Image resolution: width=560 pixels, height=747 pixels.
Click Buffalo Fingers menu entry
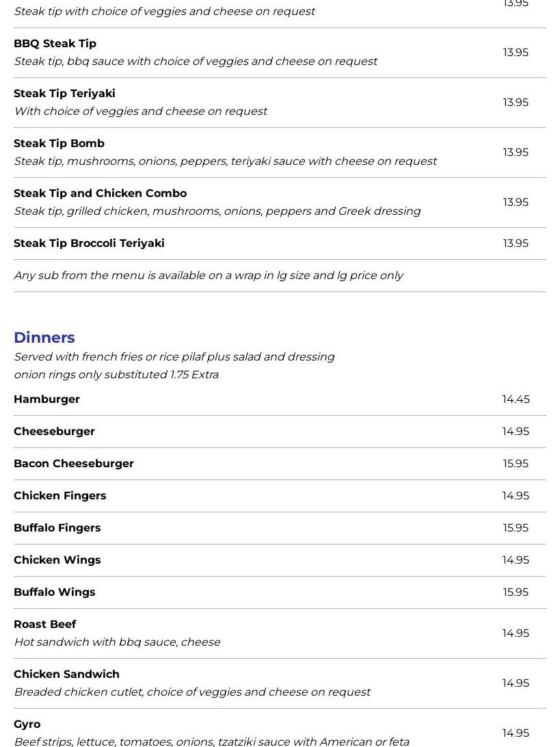click(x=57, y=528)
